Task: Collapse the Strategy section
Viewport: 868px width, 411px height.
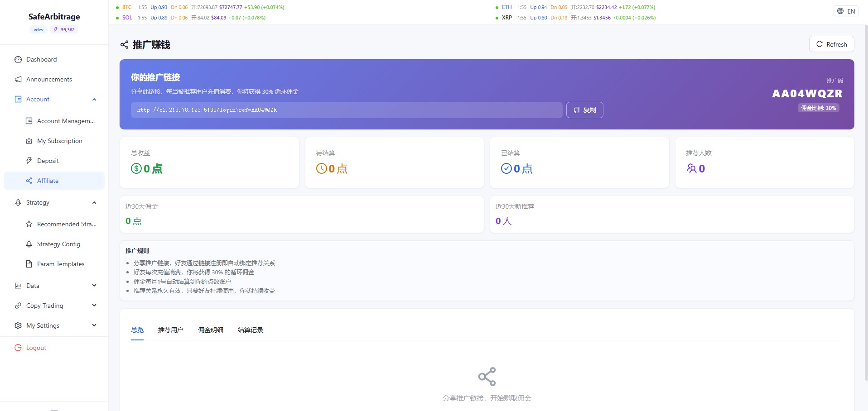Action: click(94, 202)
